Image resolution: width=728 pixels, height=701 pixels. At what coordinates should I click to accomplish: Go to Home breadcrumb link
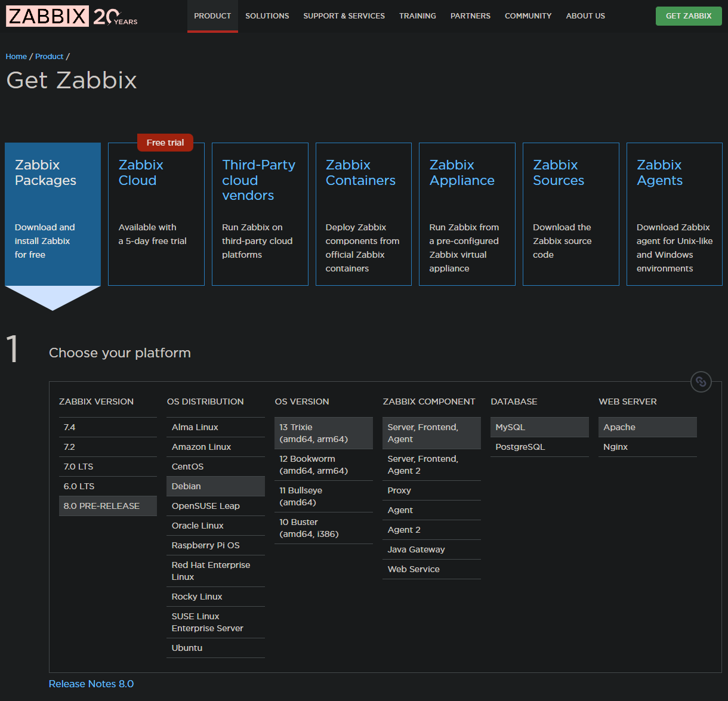[16, 56]
